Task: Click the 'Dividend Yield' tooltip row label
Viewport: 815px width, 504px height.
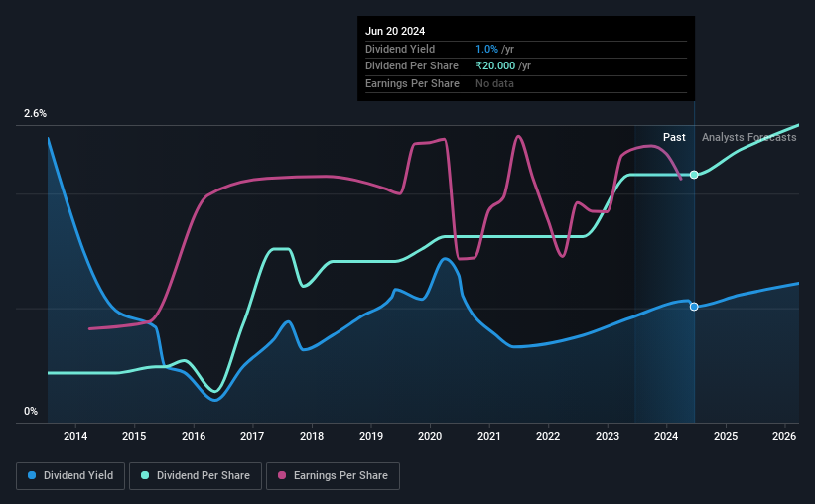Action: [x=400, y=49]
